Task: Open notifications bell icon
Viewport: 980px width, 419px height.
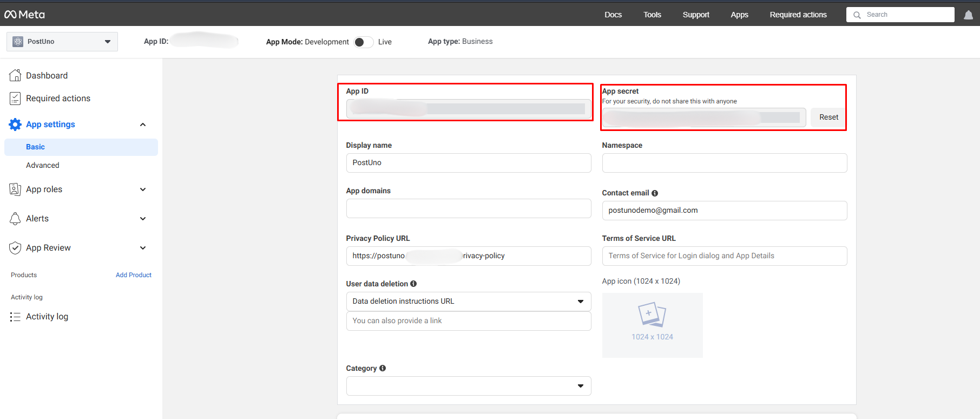Action: [968, 15]
